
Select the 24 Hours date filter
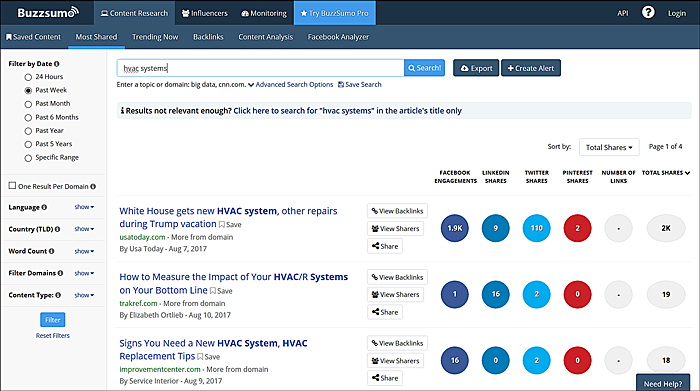(x=28, y=77)
